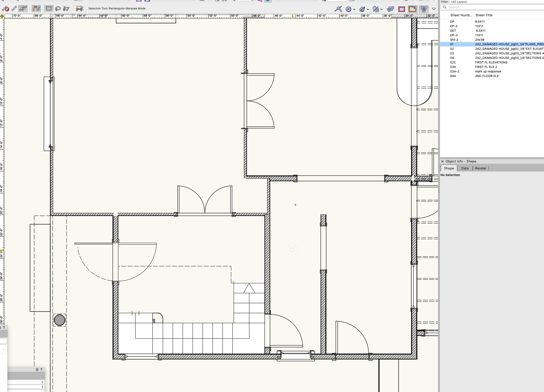Click the Sheet Title column header

pyautogui.click(x=484, y=15)
